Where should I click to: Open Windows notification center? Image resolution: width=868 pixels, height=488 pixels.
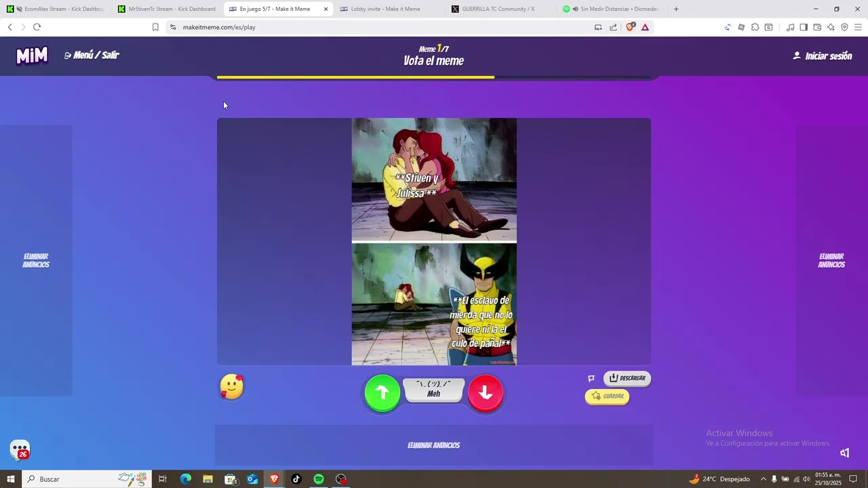coord(854,479)
